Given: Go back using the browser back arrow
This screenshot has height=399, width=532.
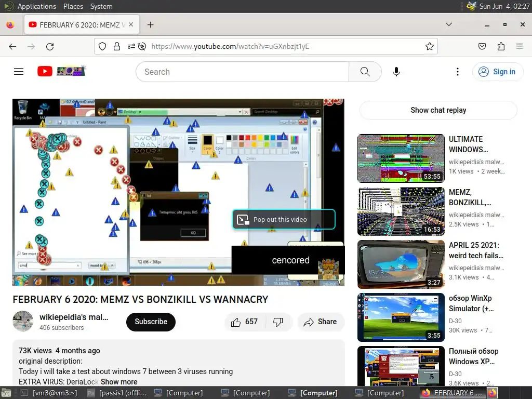Looking at the screenshot, I should click(x=12, y=46).
